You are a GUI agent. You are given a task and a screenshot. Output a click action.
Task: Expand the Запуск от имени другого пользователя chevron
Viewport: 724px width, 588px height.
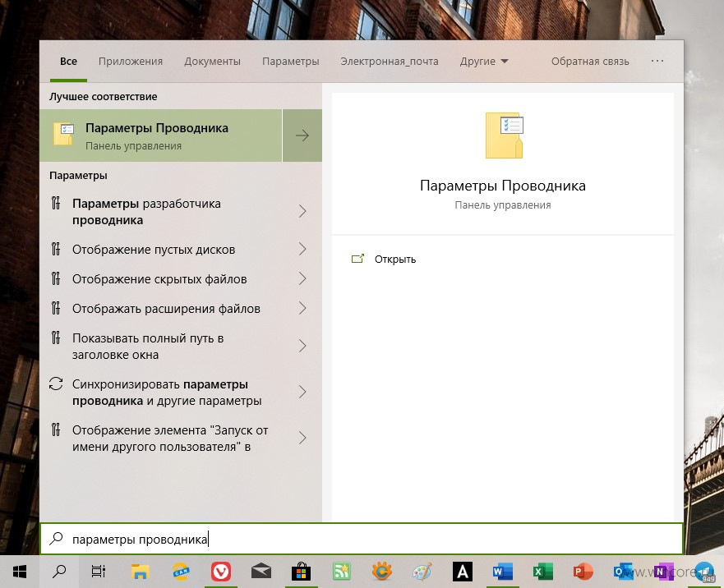click(302, 438)
